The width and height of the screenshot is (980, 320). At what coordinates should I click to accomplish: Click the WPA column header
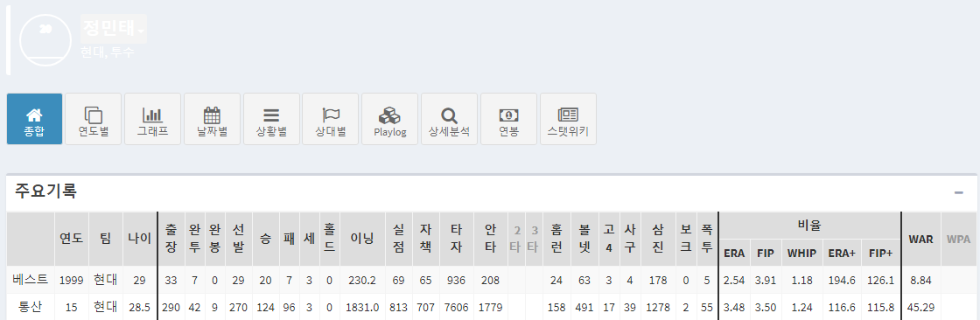[x=958, y=240]
